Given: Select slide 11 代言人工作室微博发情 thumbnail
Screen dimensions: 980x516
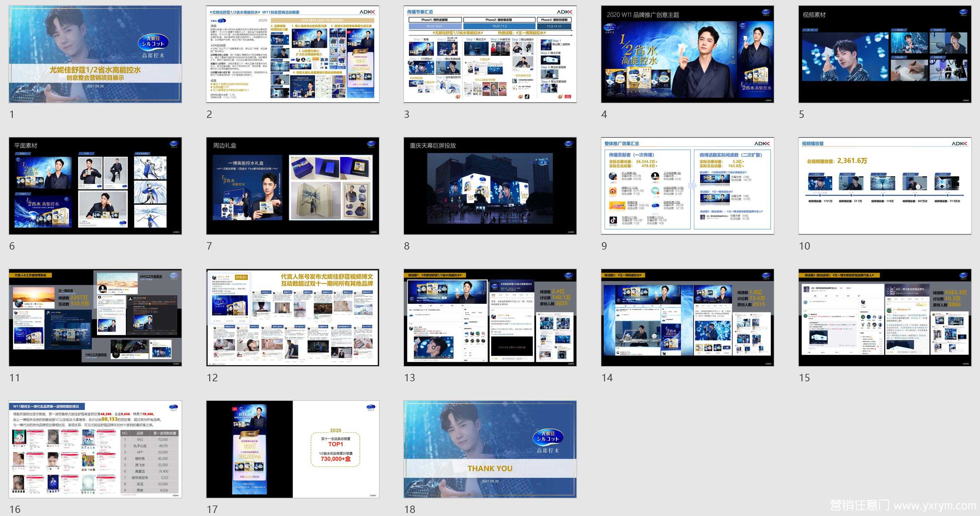Looking at the screenshot, I should tap(95, 318).
